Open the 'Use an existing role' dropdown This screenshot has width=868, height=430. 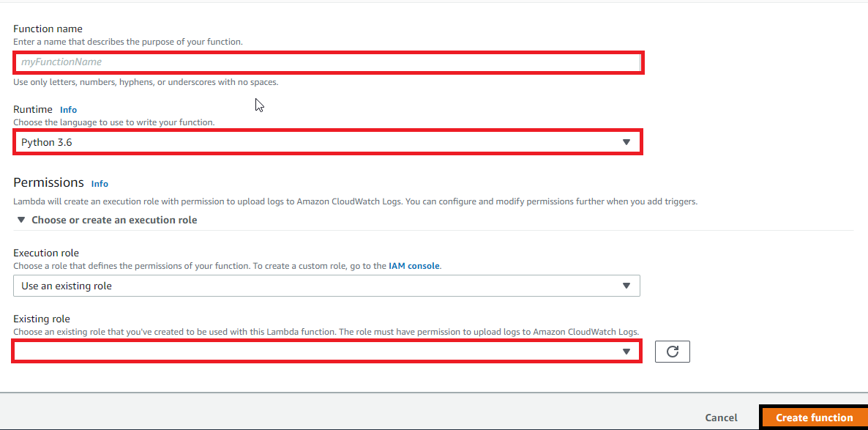[327, 286]
